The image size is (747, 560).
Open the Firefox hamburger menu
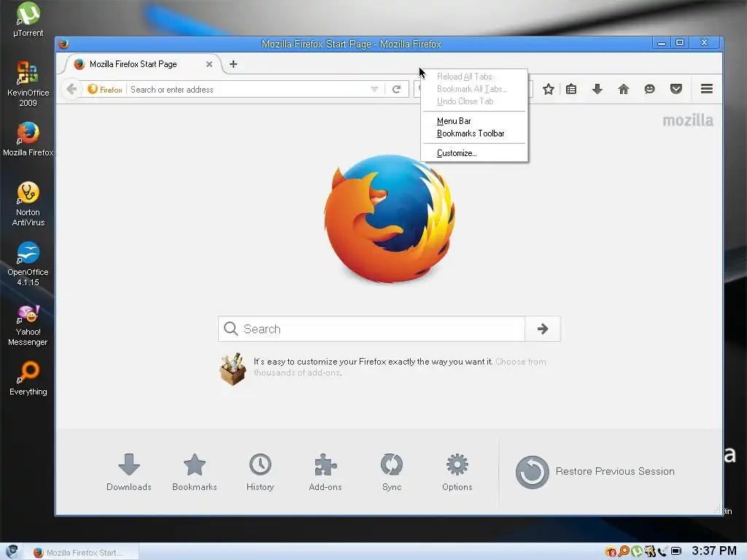point(707,88)
